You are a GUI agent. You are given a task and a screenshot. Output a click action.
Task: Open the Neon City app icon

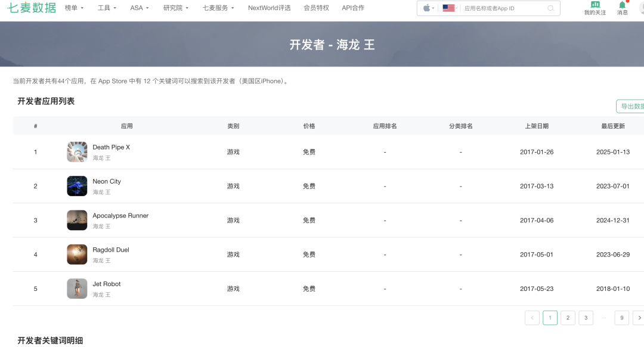coord(77,186)
